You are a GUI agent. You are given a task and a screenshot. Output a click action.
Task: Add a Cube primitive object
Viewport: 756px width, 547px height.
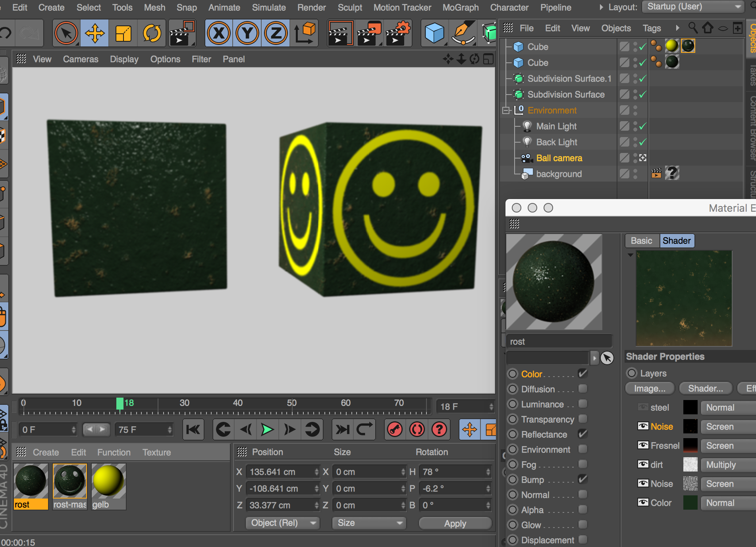tap(434, 33)
